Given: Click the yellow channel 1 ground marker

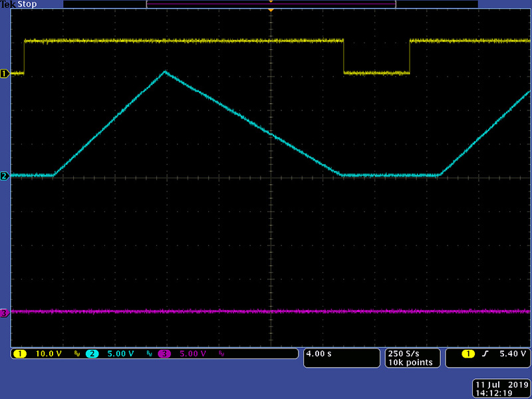Looking at the screenshot, I should pyautogui.click(x=5, y=74).
